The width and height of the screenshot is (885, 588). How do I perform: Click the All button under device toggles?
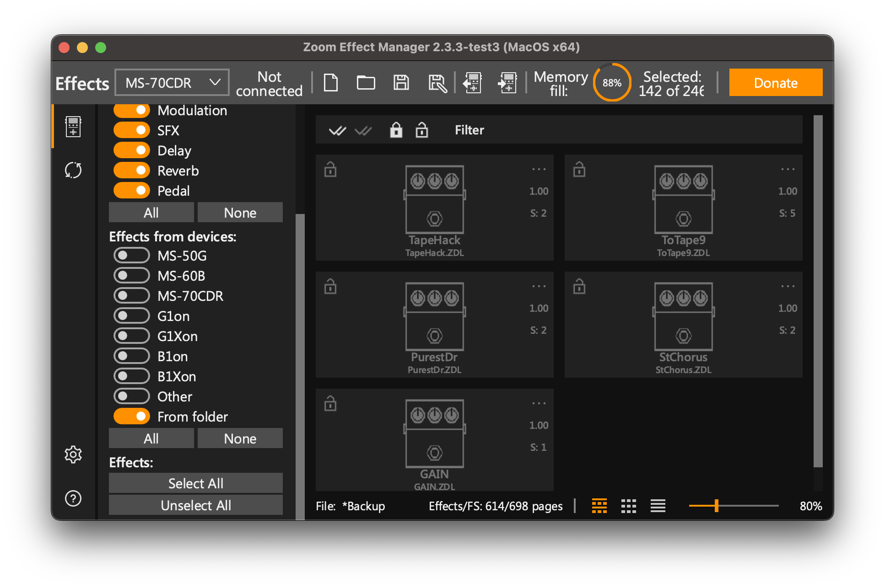(151, 438)
